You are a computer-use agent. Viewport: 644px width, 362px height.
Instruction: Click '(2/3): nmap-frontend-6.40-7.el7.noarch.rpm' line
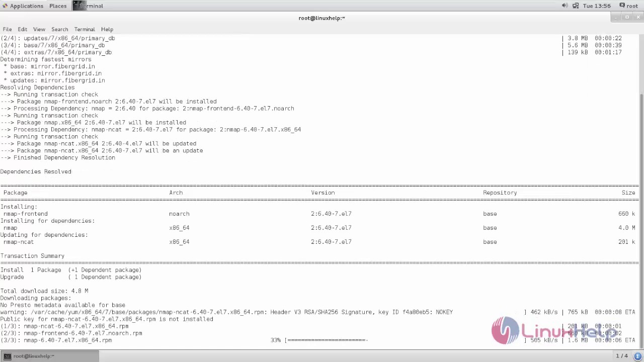(x=71, y=333)
